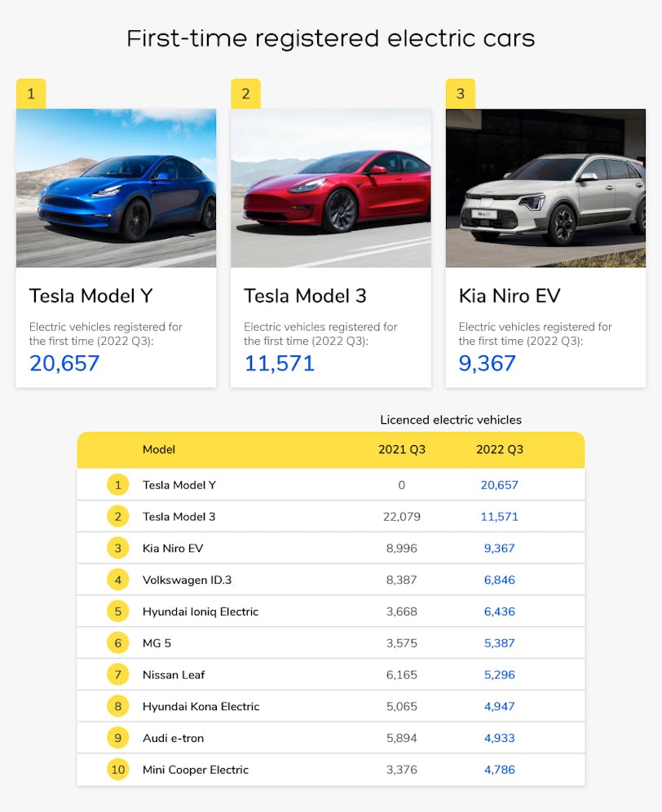Click the yellow rank 2 badge above Tesla Model 3 photo
The height and width of the screenshot is (812, 662).
(245, 94)
